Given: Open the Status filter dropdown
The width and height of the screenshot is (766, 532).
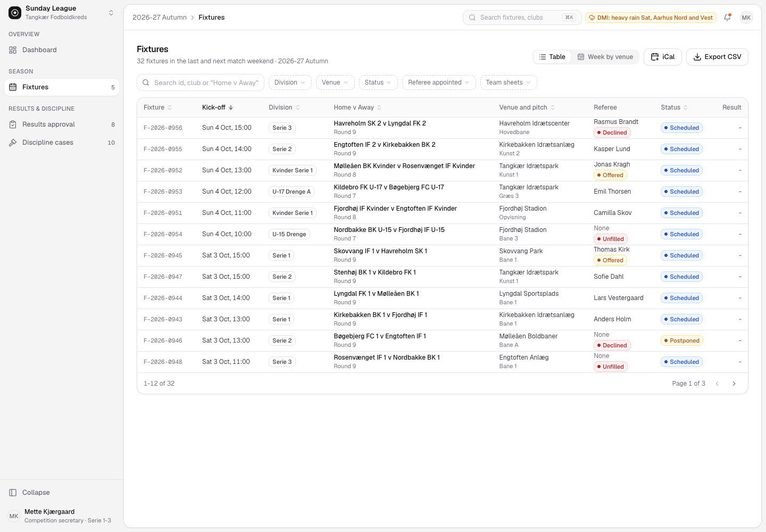Looking at the screenshot, I should [x=378, y=82].
